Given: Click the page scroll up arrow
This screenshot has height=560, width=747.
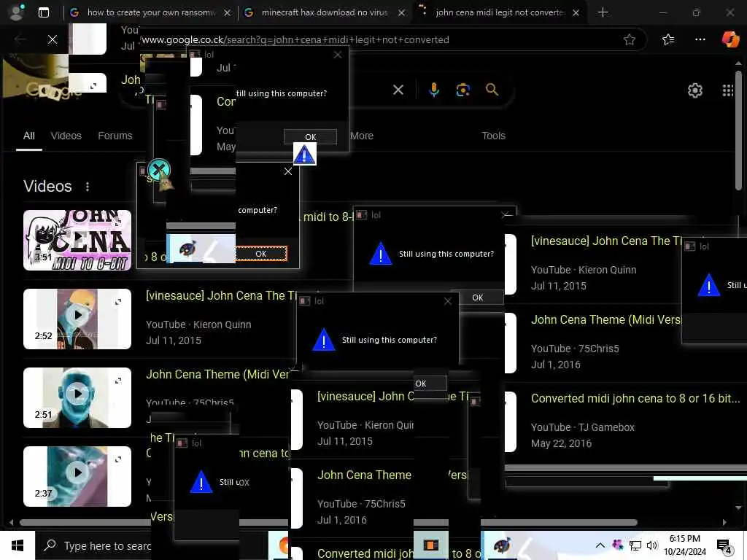Looking at the screenshot, I should coord(738,63).
